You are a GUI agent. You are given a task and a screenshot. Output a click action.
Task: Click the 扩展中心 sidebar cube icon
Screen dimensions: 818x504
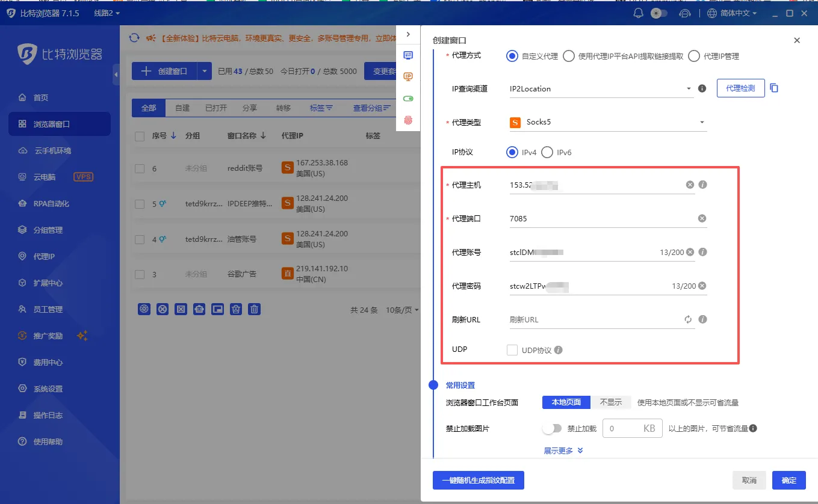[x=22, y=283]
